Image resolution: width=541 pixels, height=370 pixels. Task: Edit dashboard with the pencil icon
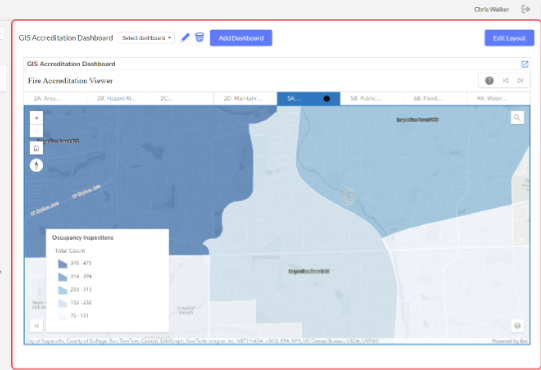click(x=185, y=38)
